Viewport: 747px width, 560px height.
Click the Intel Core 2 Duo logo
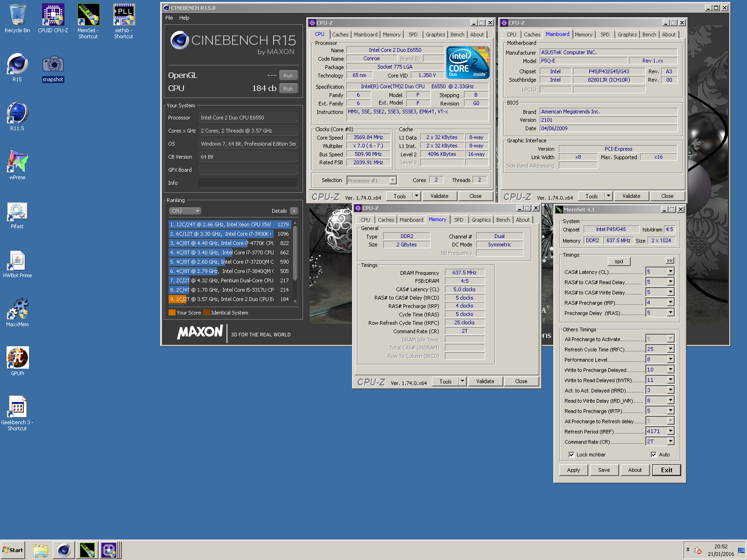(468, 62)
